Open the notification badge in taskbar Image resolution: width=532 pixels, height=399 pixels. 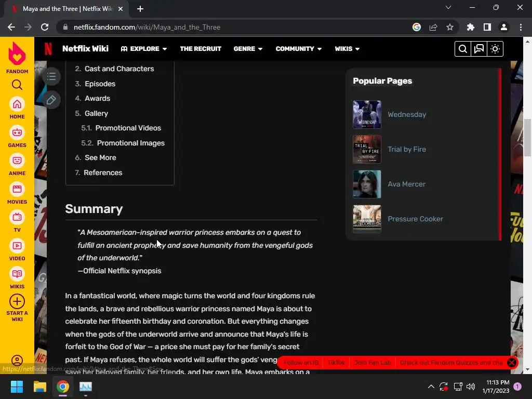(x=517, y=387)
